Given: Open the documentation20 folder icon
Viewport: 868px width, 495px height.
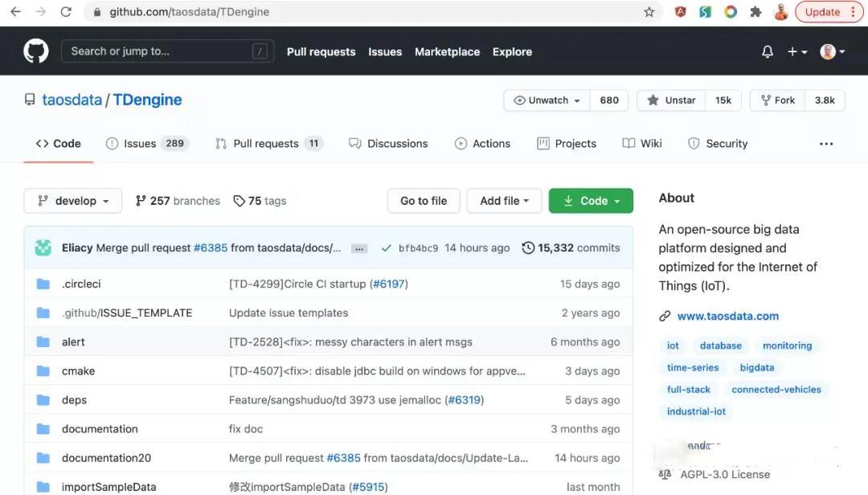Looking at the screenshot, I should [x=43, y=458].
